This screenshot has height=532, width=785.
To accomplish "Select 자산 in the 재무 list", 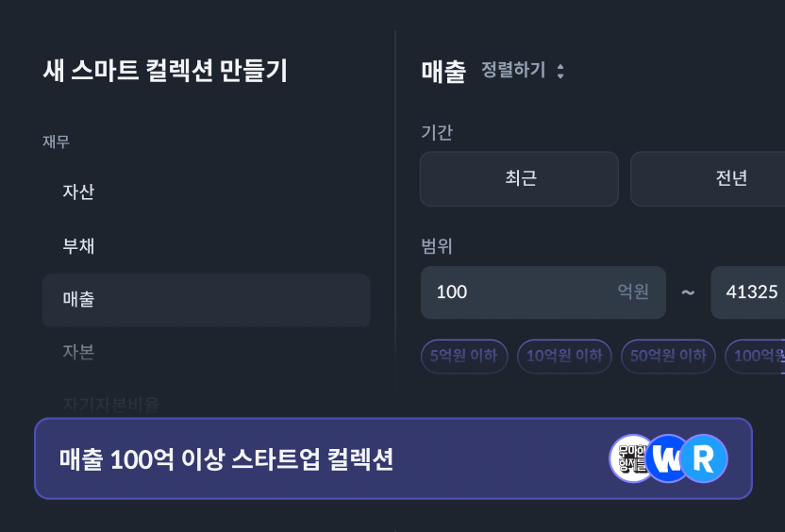I will [78, 191].
